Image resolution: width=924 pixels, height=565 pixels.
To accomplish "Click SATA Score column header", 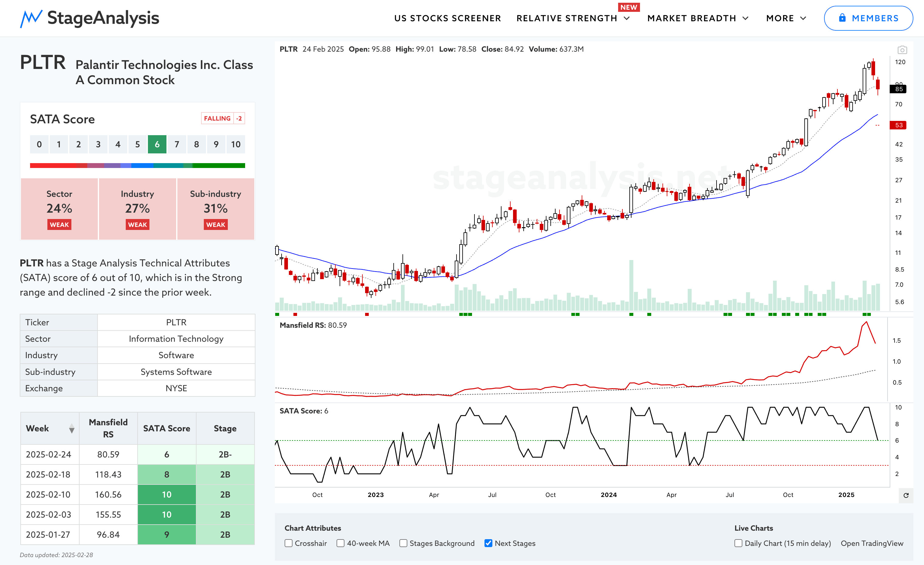I will coord(166,429).
